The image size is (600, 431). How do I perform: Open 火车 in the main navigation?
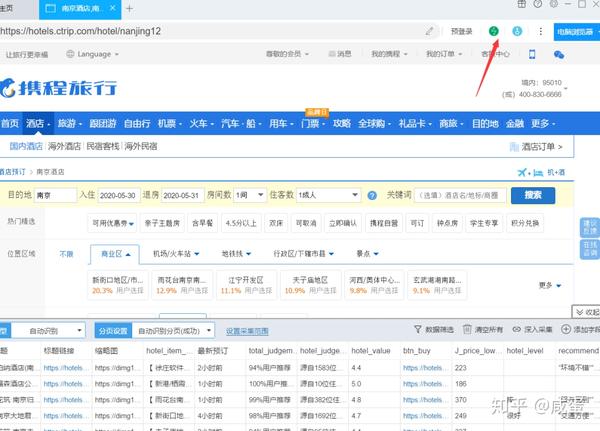click(x=201, y=123)
